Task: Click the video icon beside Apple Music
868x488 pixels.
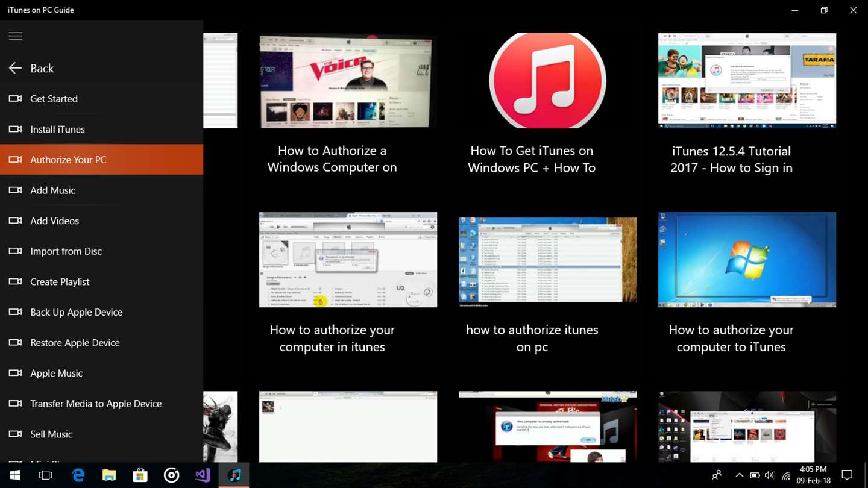Action: pos(15,373)
